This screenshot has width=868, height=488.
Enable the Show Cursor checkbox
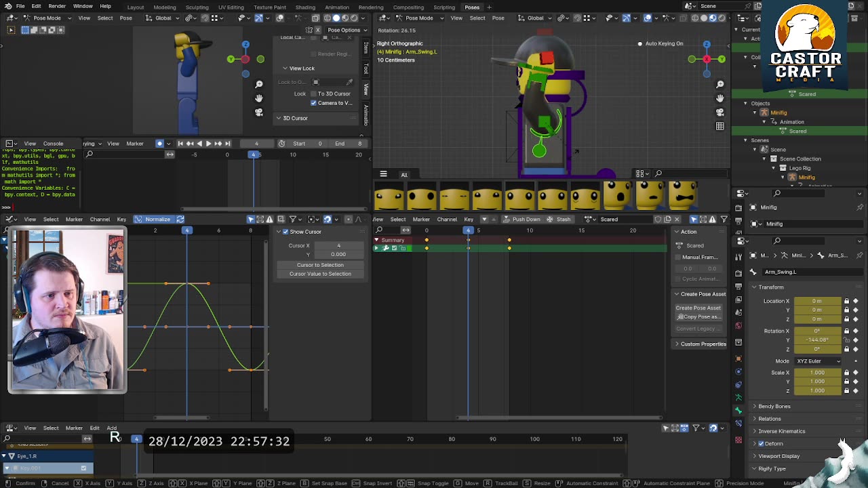[x=285, y=232]
